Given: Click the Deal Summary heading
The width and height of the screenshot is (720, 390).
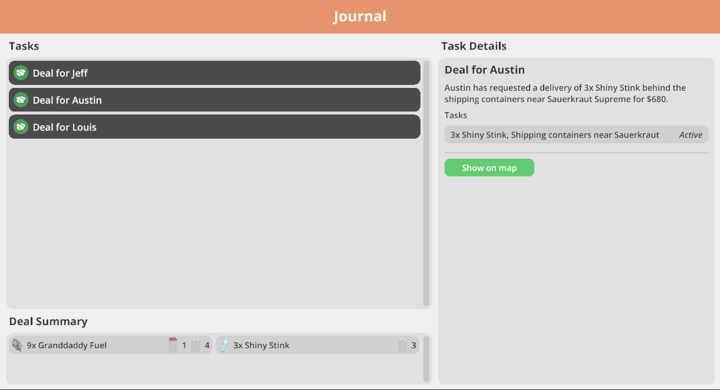Looking at the screenshot, I should coord(48,321).
